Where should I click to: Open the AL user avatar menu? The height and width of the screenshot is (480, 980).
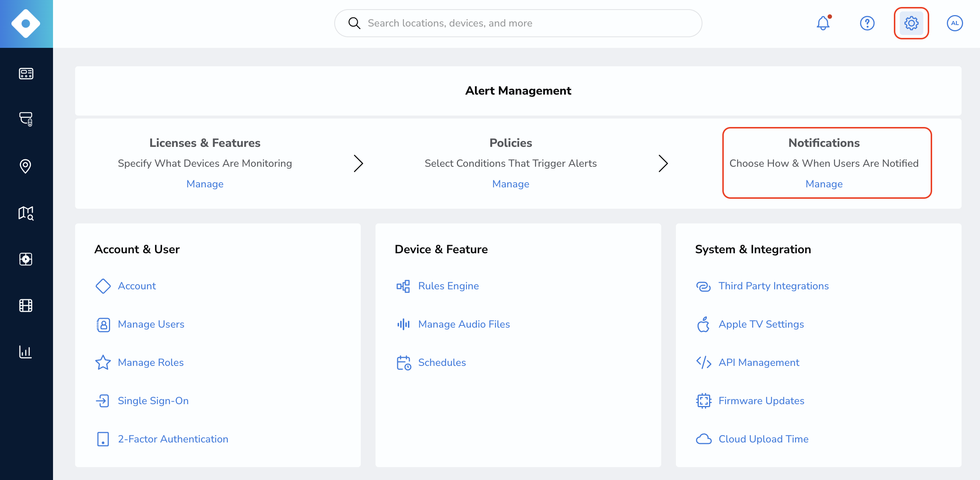(x=955, y=23)
